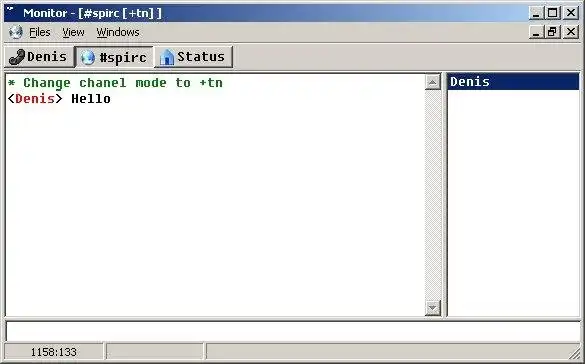Screen dimensions: 585x364
Task: Click the chat scrollbar up arrow
Action: 433,82
